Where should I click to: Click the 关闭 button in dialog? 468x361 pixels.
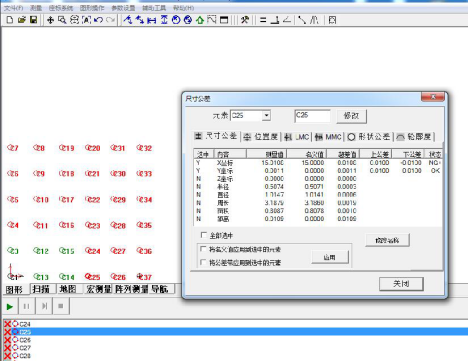click(x=401, y=284)
